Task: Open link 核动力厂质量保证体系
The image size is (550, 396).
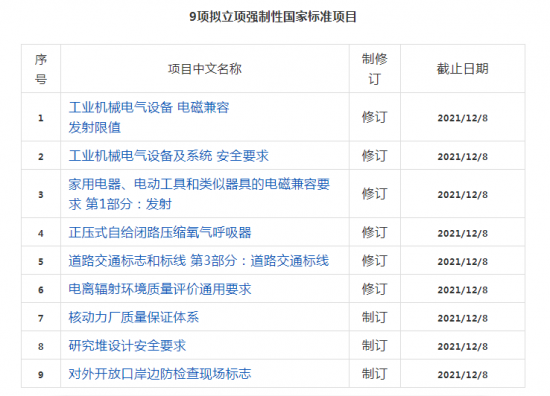Action: [x=134, y=317]
